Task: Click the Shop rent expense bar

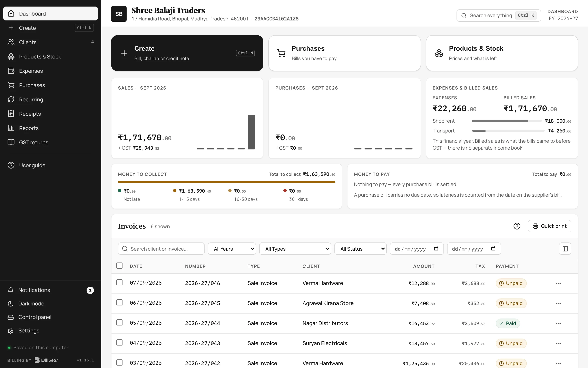Action: (507, 121)
